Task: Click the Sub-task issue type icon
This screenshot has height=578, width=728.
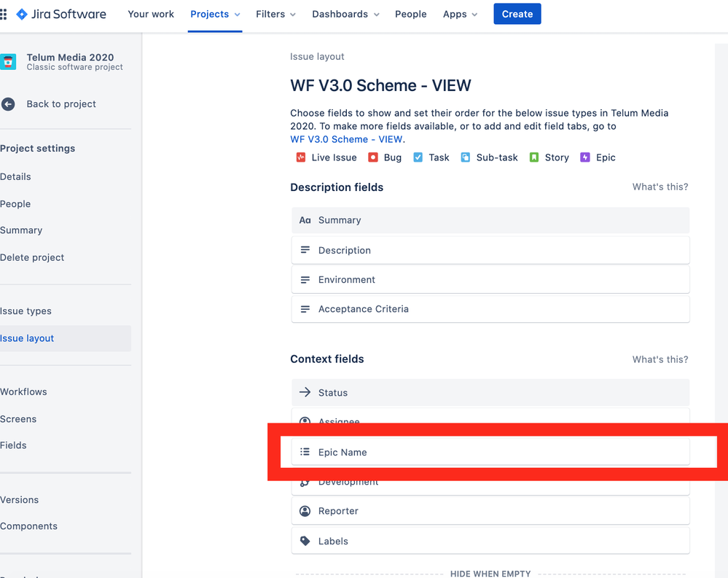Action: (465, 157)
